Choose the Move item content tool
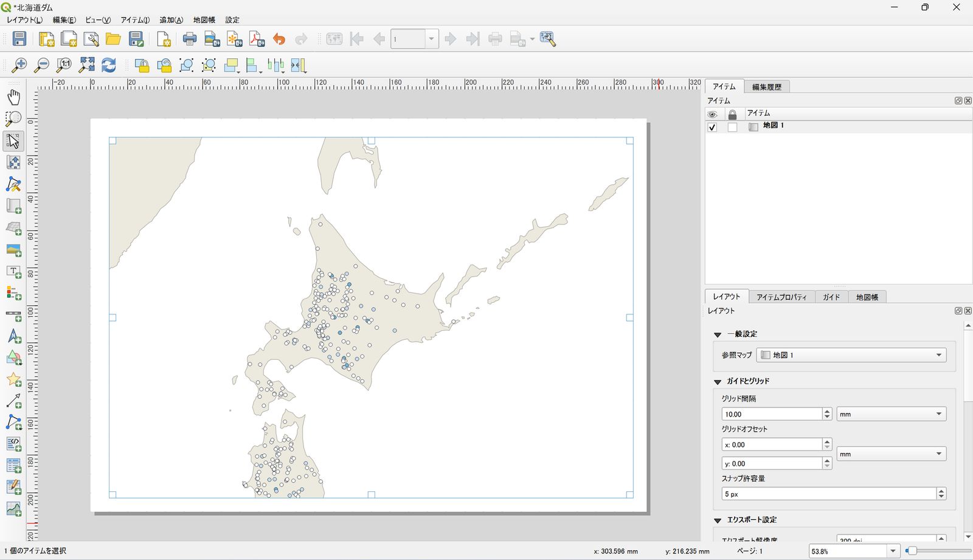The image size is (973, 560). 13,162
